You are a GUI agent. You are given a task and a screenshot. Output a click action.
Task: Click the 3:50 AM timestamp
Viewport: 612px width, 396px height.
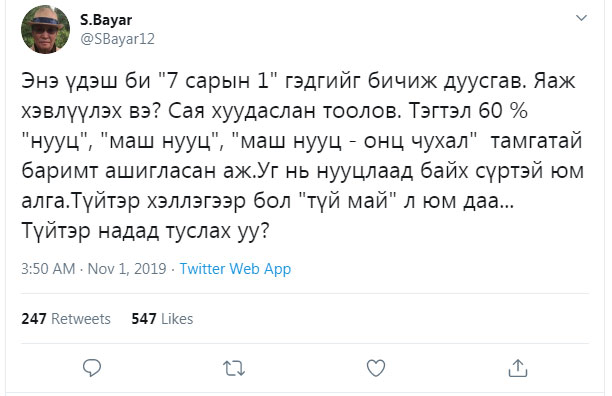48,269
